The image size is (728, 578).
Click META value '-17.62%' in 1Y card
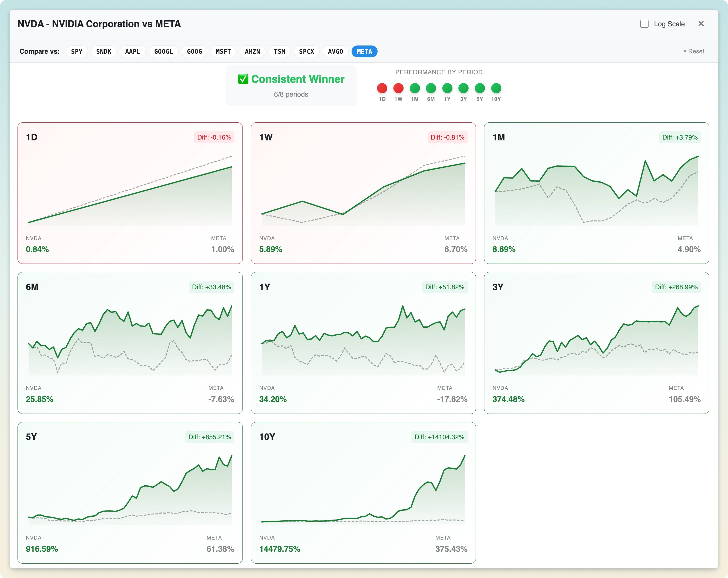coord(452,399)
